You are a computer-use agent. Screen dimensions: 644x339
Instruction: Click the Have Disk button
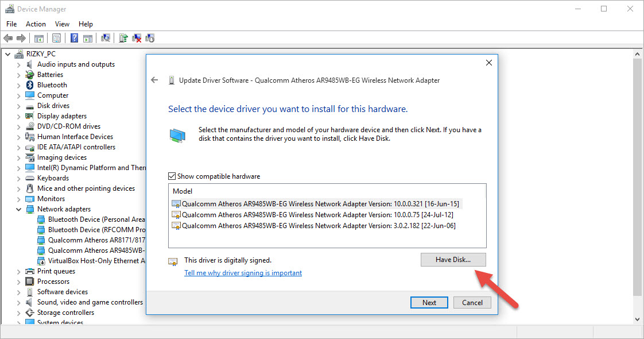click(x=453, y=260)
